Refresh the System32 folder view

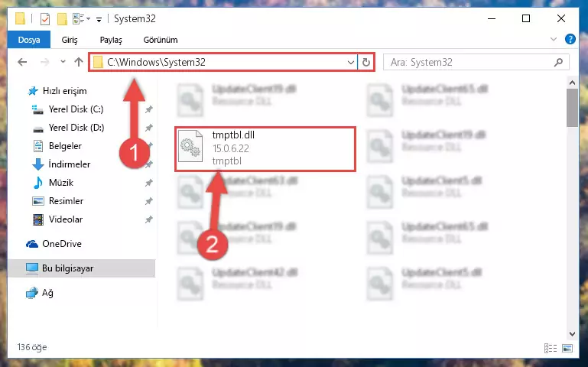pos(366,62)
